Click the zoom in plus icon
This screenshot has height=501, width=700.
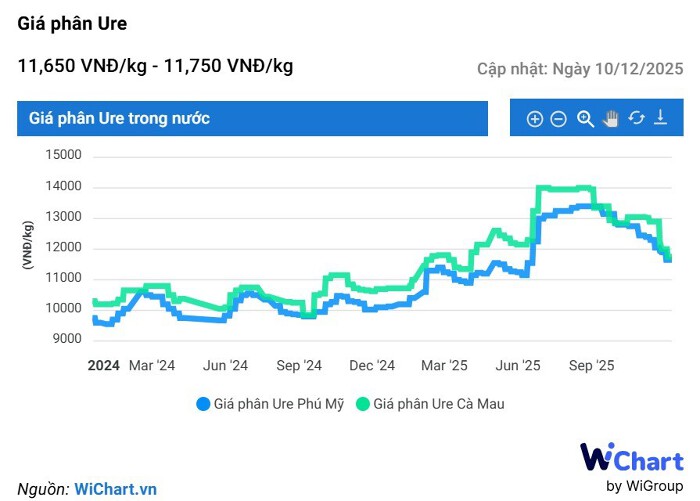[x=535, y=119]
